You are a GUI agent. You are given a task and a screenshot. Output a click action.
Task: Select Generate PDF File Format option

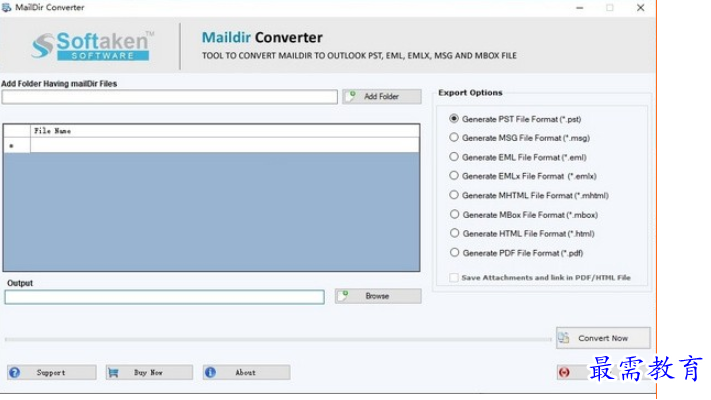pyautogui.click(x=516, y=253)
